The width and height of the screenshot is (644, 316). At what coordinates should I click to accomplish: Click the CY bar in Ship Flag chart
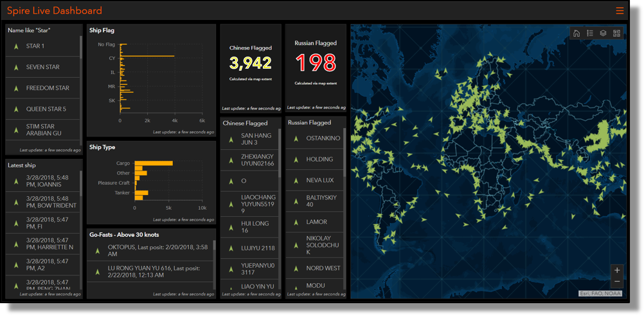click(x=147, y=57)
